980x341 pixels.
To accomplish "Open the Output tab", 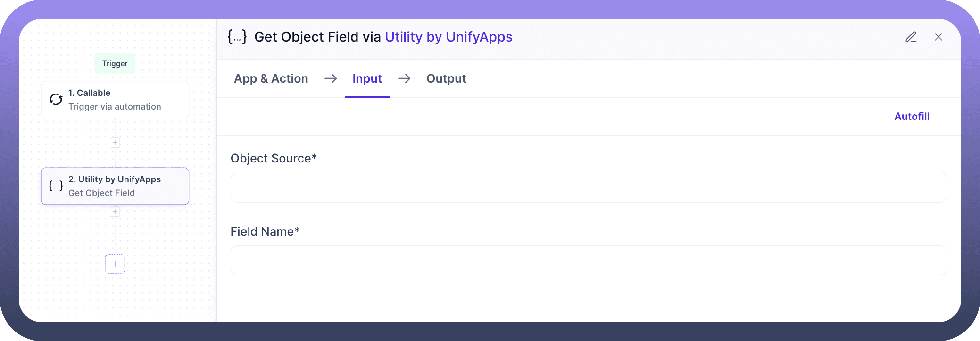I will click(x=446, y=78).
